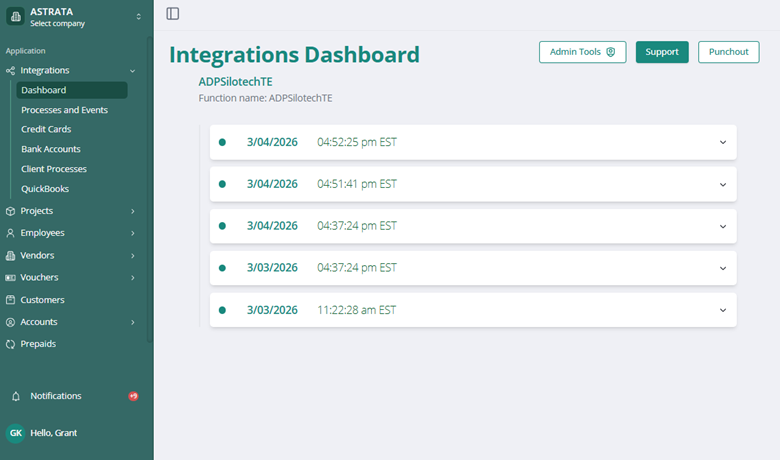Click the shield icon in Admin Tools
Image resolution: width=780 pixels, height=460 pixels.
610,52
